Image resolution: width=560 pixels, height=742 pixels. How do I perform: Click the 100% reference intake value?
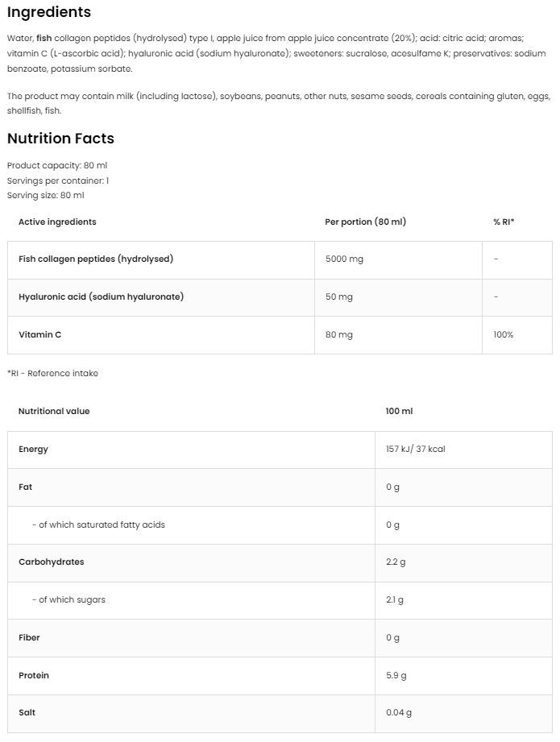[504, 334]
